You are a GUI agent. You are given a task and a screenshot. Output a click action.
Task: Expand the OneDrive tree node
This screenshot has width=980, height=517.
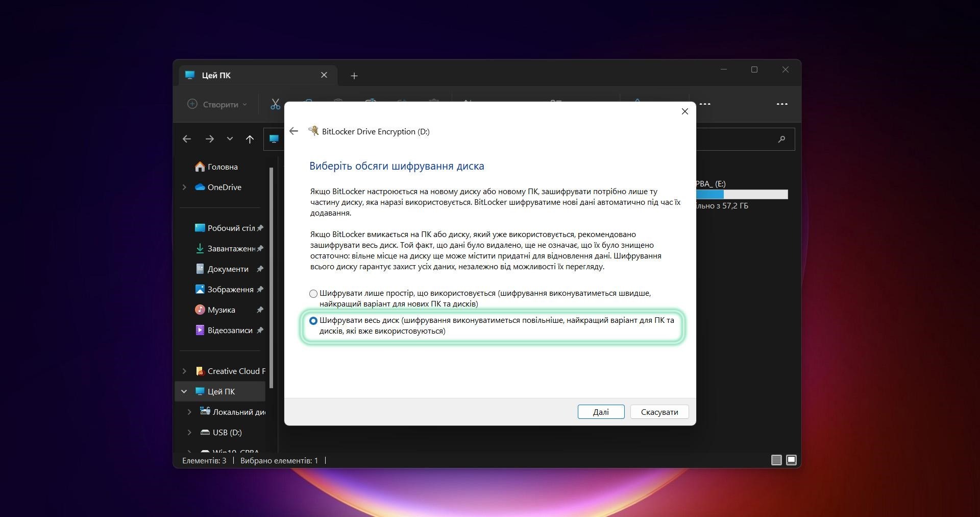(184, 187)
